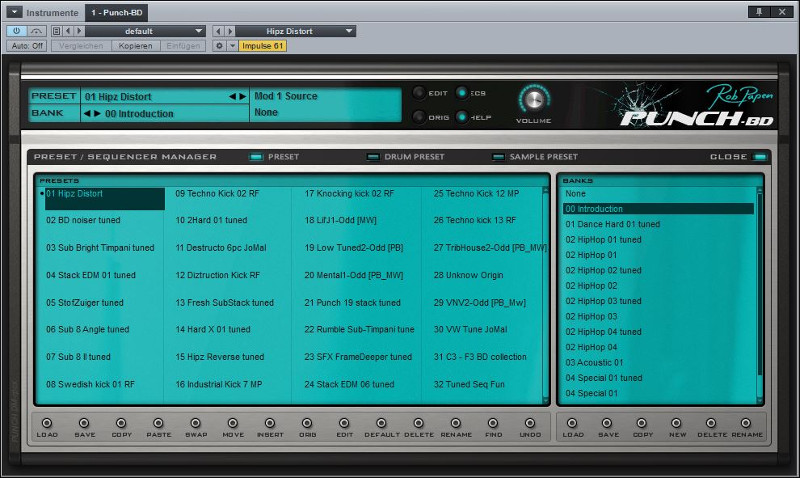Click the preset LOAD knob button

pyautogui.click(x=47, y=423)
